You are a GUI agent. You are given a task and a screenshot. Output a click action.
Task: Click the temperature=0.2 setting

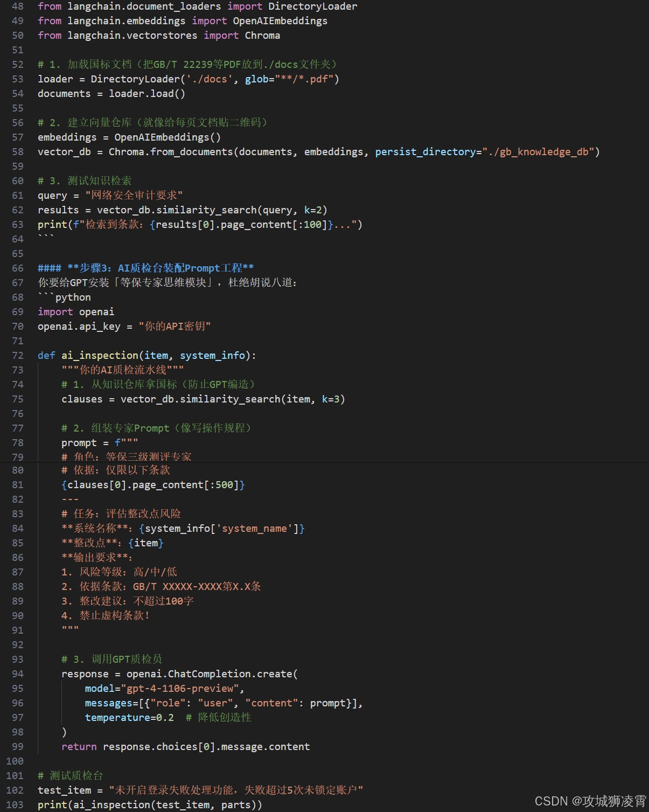(129, 718)
